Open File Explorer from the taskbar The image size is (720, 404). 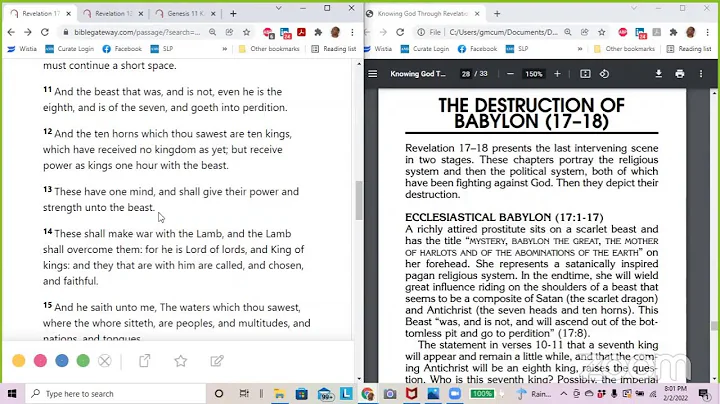tap(279, 394)
